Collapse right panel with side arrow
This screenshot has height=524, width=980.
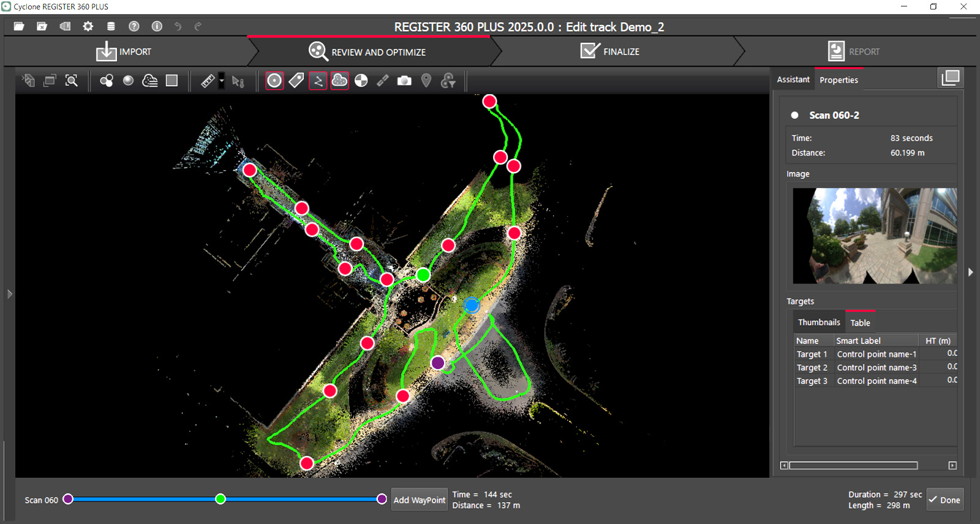pyautogui.click(x=970, y=272)
